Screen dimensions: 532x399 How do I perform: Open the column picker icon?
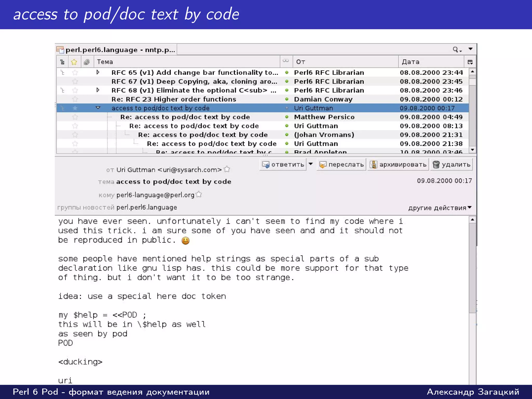[x=470, y=62]
